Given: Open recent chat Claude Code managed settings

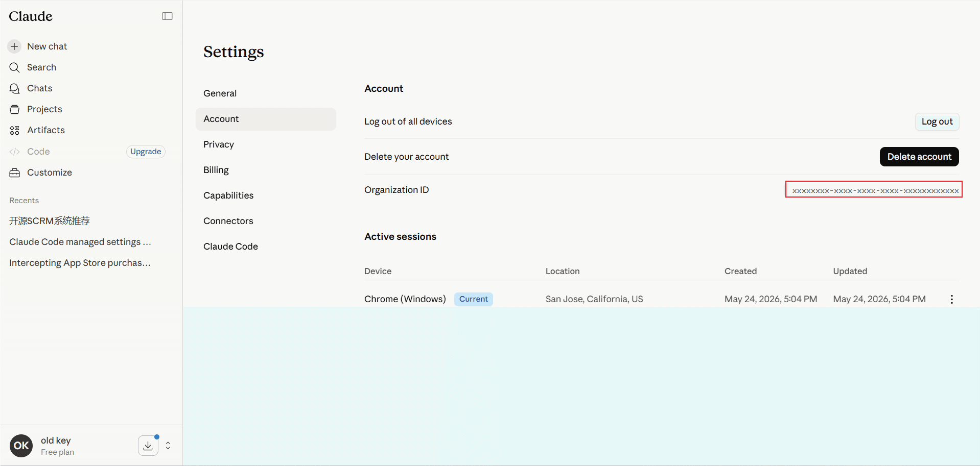Looking at the screenshot, I should [80, 242].
